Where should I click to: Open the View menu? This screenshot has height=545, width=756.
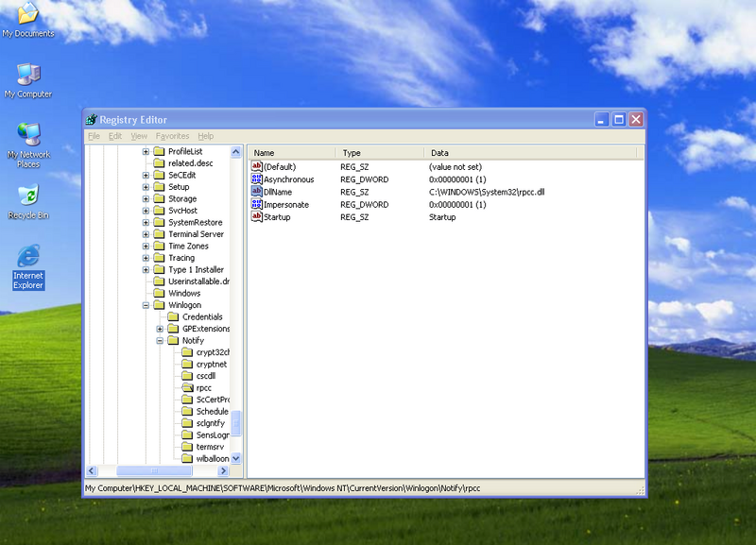139,136
